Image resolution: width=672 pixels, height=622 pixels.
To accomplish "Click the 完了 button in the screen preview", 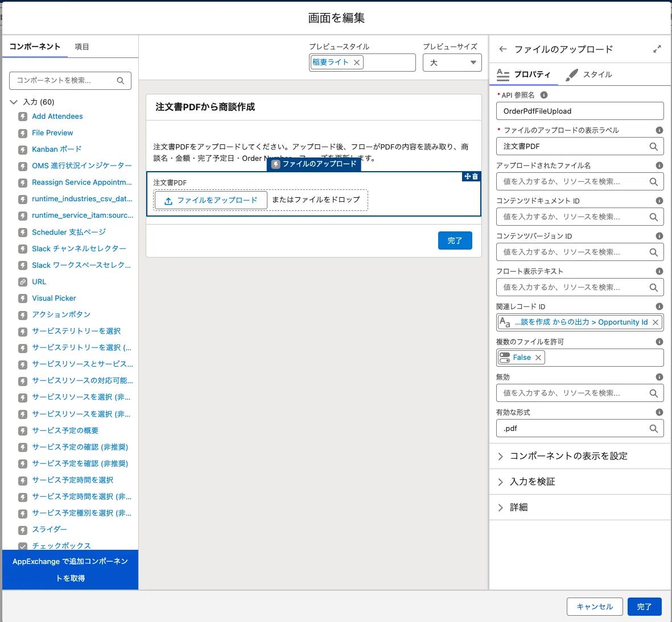I will pos(455,240).
